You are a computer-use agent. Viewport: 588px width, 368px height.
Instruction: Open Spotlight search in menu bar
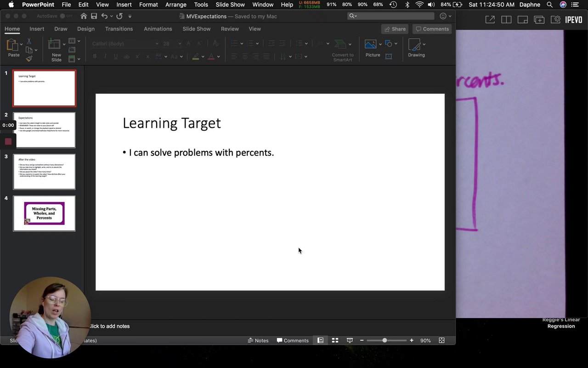coord(549,5)
